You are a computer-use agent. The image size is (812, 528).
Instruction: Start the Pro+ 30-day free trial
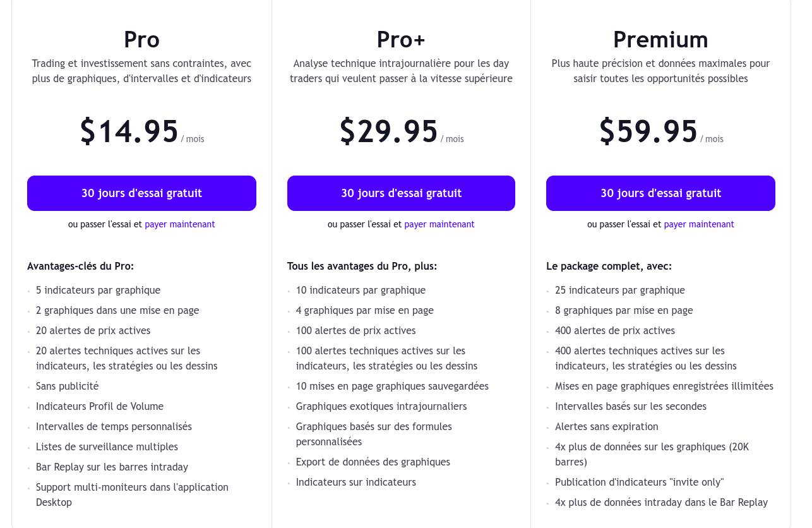[401, 193]
